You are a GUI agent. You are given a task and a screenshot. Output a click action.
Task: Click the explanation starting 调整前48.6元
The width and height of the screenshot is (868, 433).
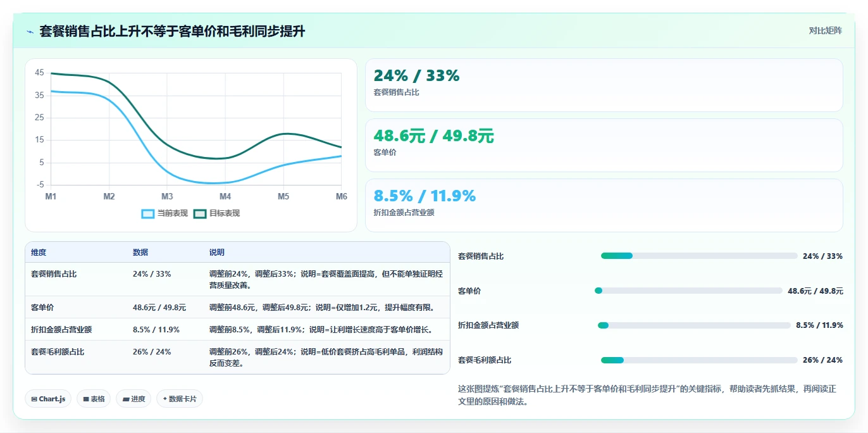click(322, 307)
